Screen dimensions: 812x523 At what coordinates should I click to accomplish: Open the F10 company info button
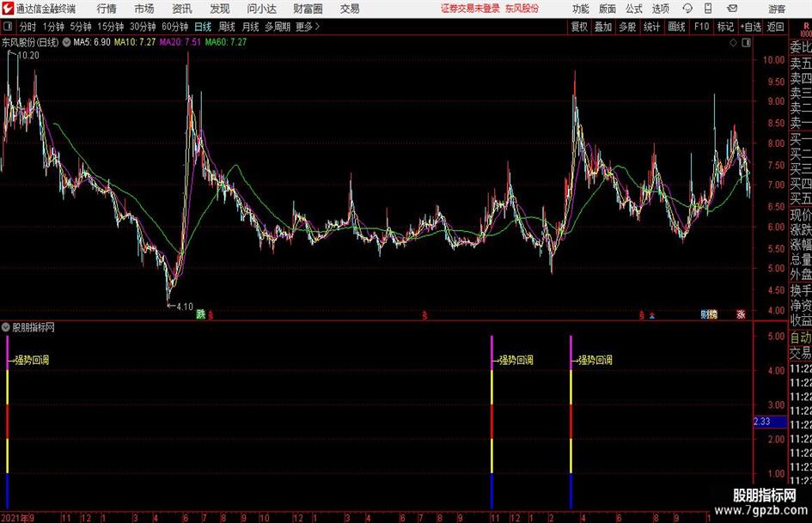click(x=702, y=27)
